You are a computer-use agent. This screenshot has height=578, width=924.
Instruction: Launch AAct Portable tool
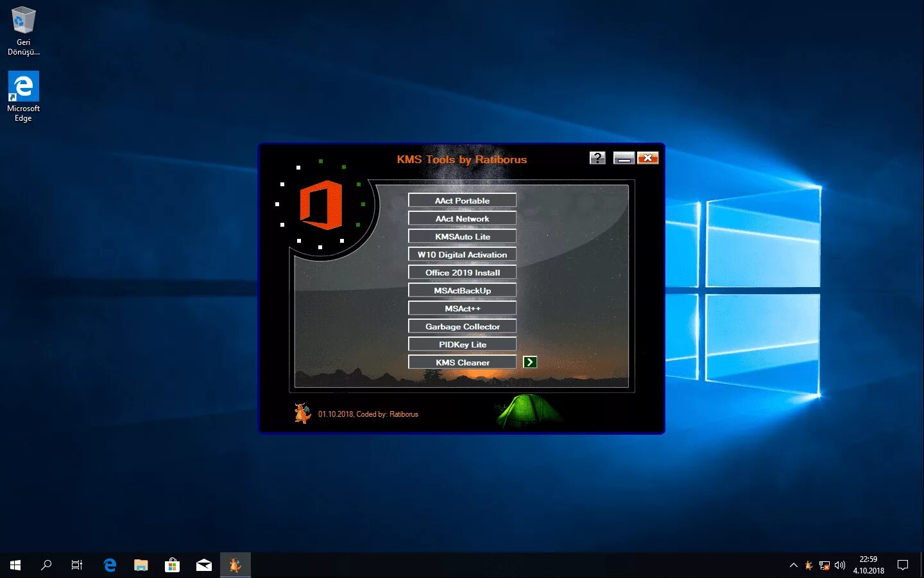tap(462, 200)
